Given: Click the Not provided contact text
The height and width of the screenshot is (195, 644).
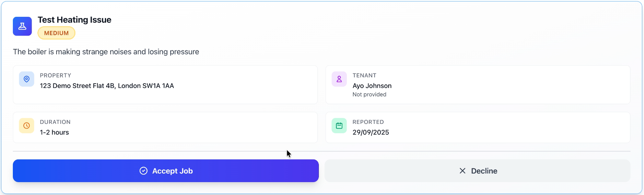Looking at the screenshot, I should pyautogui.click(x=369, y=95).
